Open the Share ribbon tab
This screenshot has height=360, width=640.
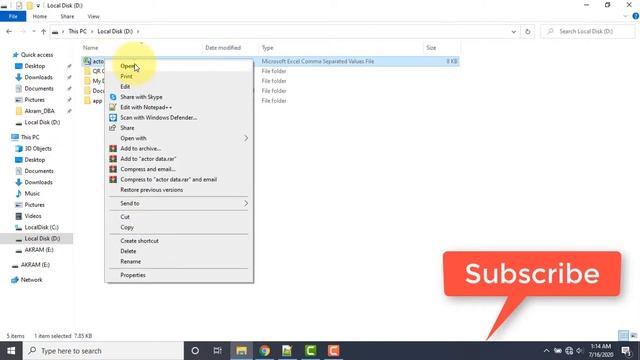(x=67, y=16)
